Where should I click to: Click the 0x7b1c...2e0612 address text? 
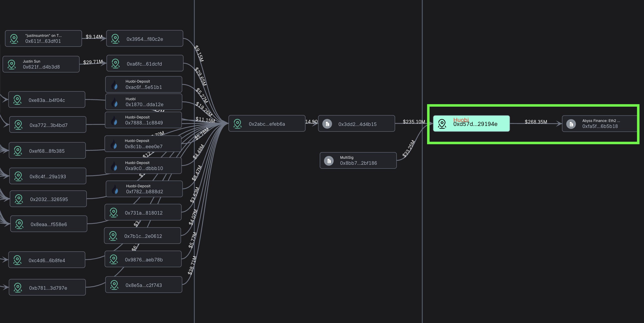[x=143, y=236]
